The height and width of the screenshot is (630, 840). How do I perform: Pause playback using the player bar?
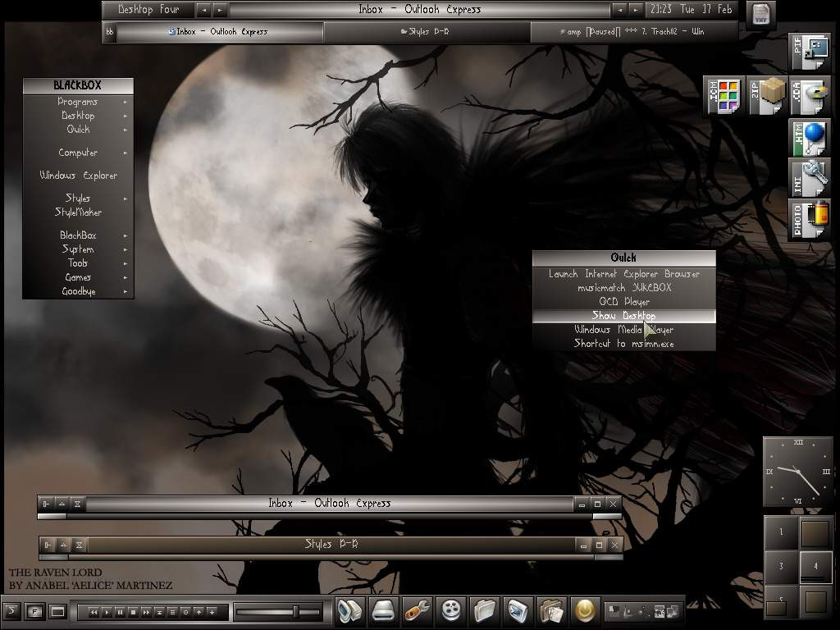(120, 612)
